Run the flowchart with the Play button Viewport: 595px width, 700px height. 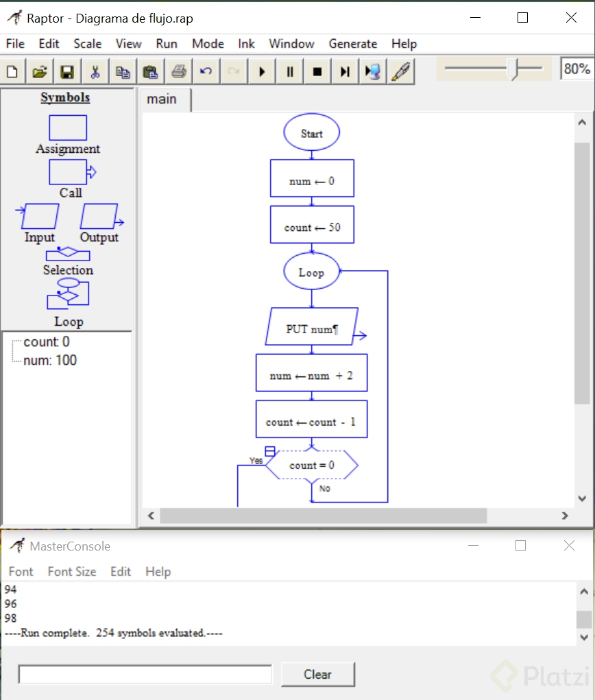pyautogui.click(x=261, y=71)
